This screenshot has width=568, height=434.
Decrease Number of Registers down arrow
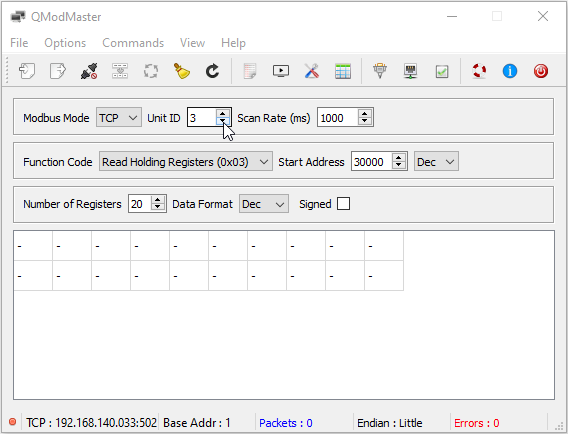pyautogui.click(x=158, y=207)
